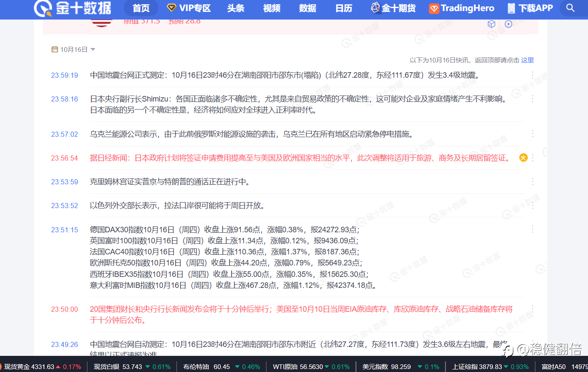Image resolution: width=588 pixels, height=372 pixels.
Task: Click the red 23:56:54 timestamp
Action: point(64,158)
